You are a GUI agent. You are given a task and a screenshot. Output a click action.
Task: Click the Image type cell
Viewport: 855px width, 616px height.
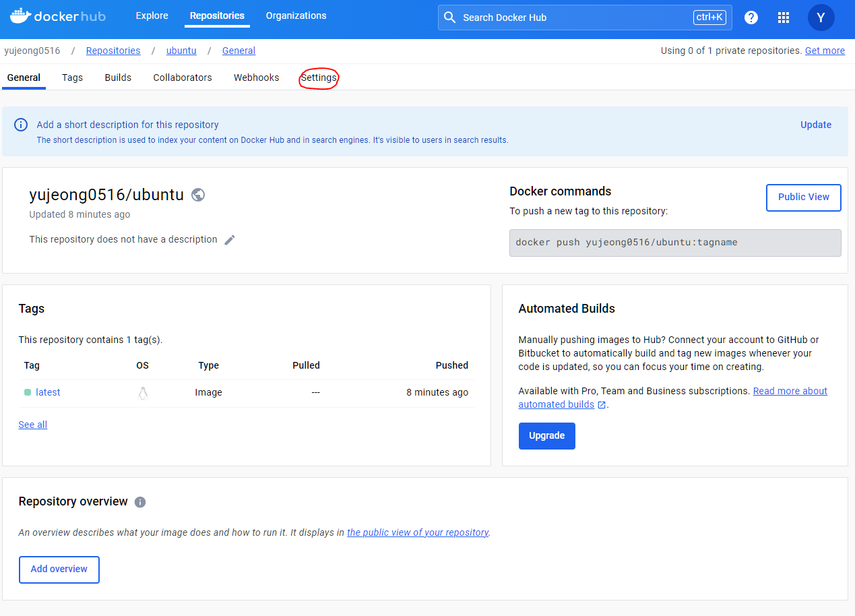pyautogui.click(x=209, y=392)
